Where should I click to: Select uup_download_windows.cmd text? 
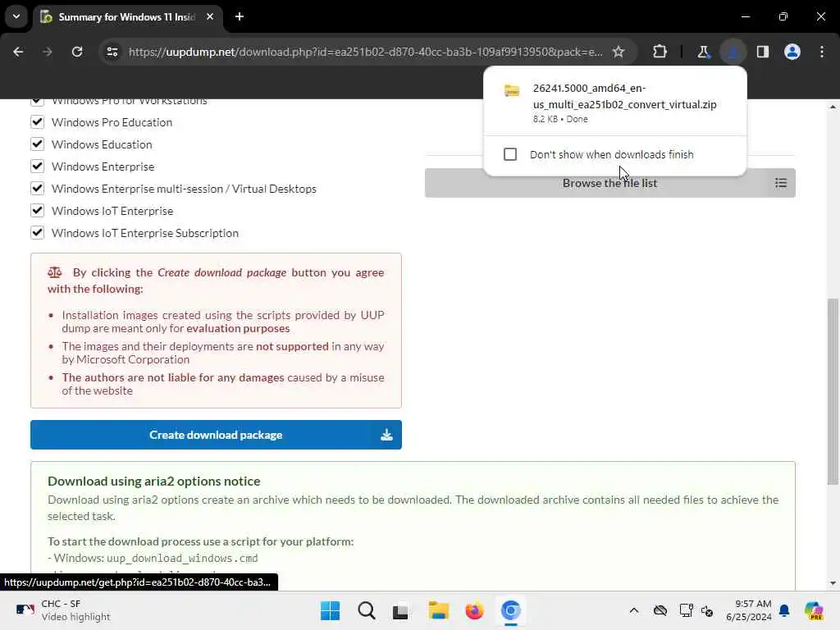pos(182,558)
